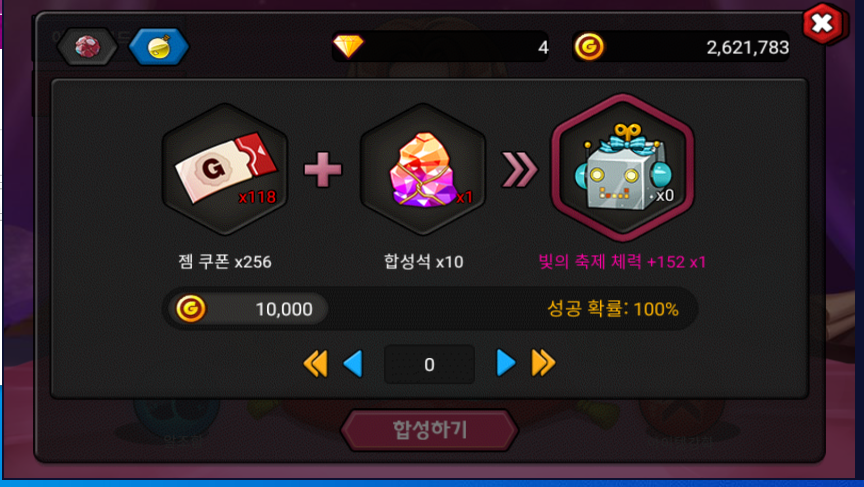Viewport: 864px width, 487px height.
Task: Jump to maximum with yellow double-right arrow
Action: tap(543, 363)
